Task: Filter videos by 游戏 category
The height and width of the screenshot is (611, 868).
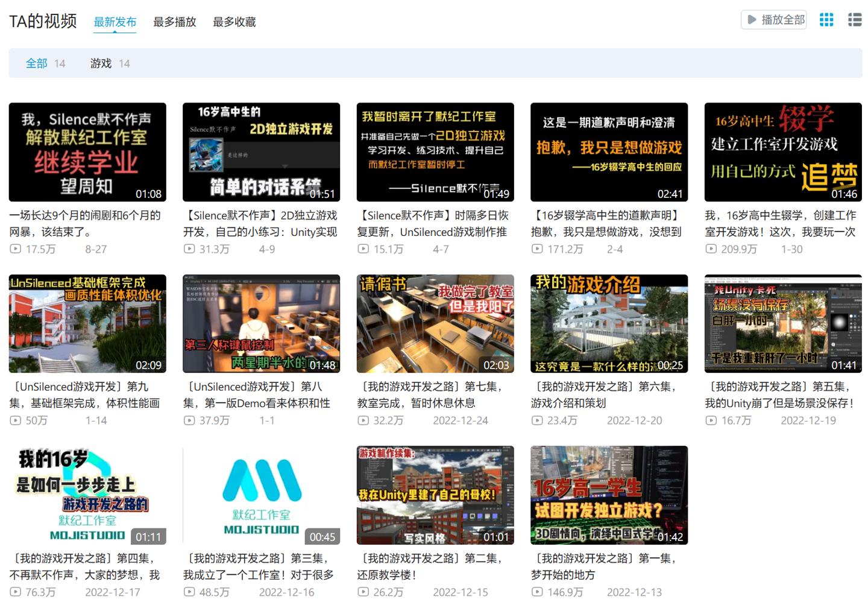Action: [x=101, y=63]
